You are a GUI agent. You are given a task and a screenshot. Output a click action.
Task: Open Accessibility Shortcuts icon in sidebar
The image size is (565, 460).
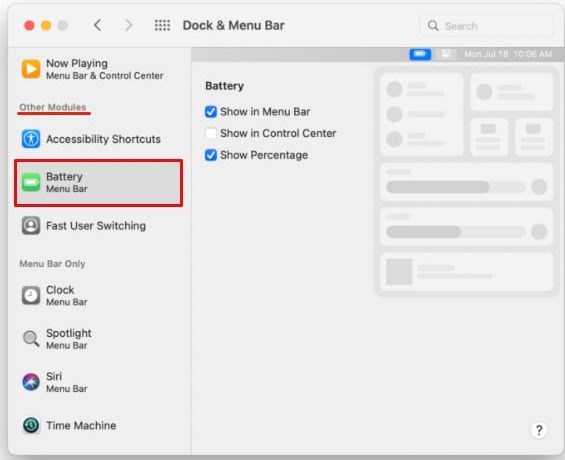pyautogui.click(x=31, y=139)
